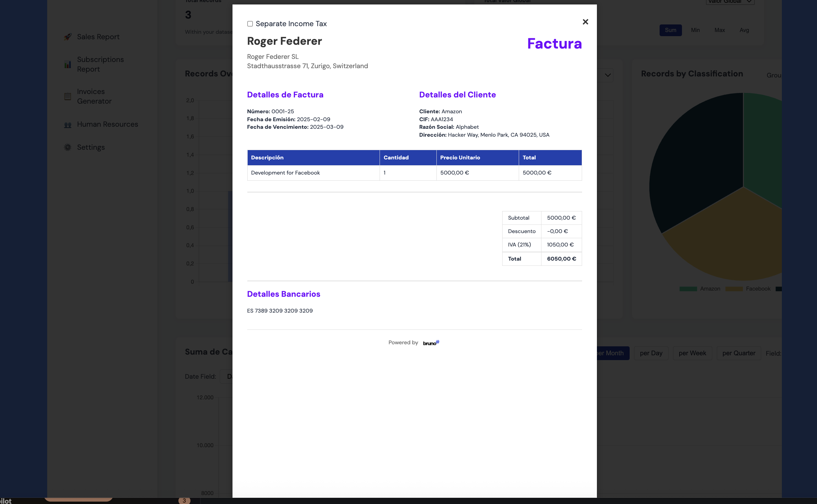
Task: Open the Invoices Generator menu item
Action: coord(94,96)
